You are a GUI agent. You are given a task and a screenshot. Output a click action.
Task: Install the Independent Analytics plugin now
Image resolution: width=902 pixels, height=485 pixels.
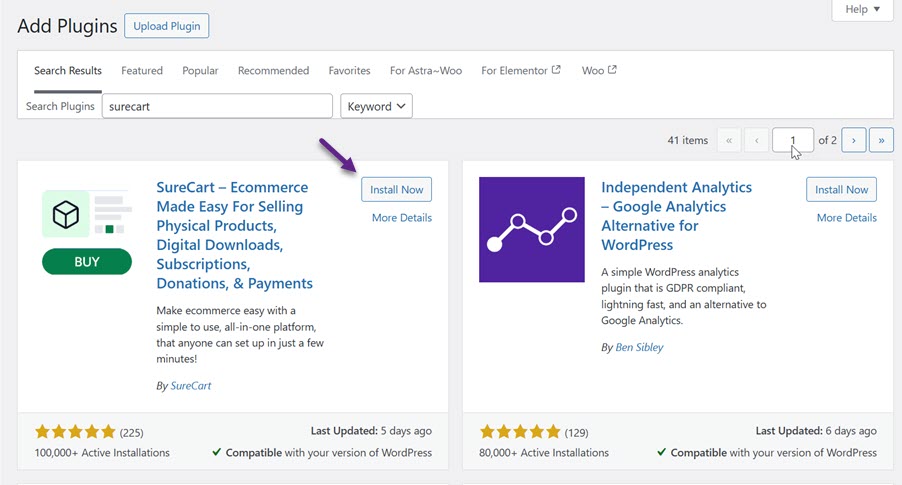click(x=841, y=189)
